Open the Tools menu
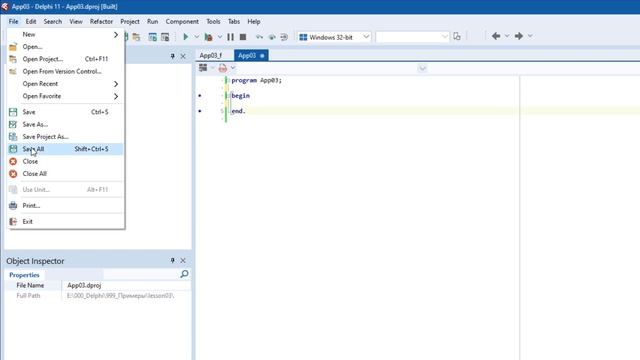This screenshot has width=640, height=360. 213,21
